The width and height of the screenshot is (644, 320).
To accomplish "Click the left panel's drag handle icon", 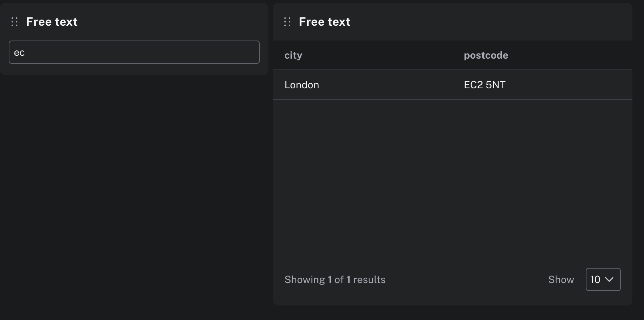I will (14, 22).
